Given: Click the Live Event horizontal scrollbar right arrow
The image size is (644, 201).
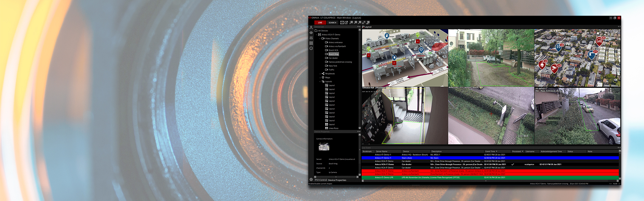Looking at the screenshot, I should point(617,181).
